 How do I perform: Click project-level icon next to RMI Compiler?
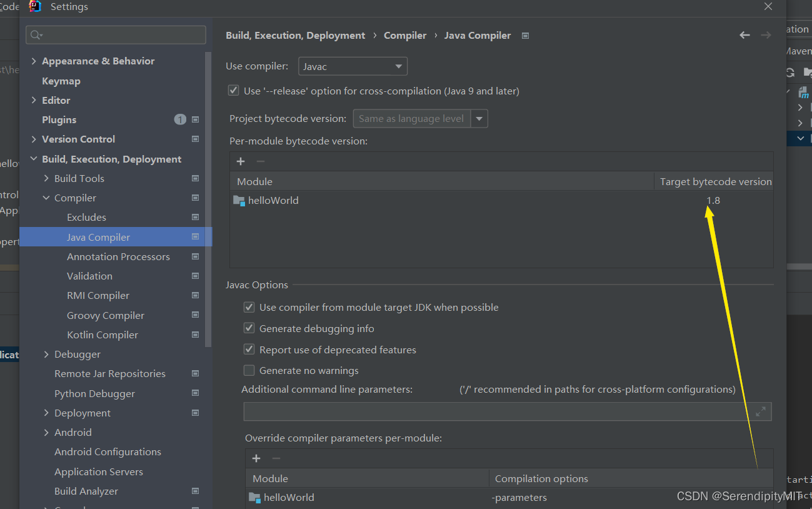coord(195,295)
